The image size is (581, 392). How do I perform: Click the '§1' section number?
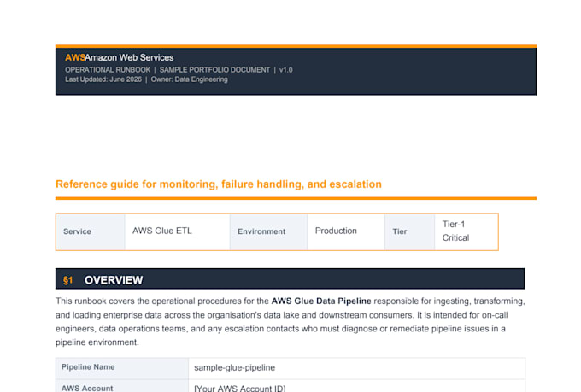point(67,280)
